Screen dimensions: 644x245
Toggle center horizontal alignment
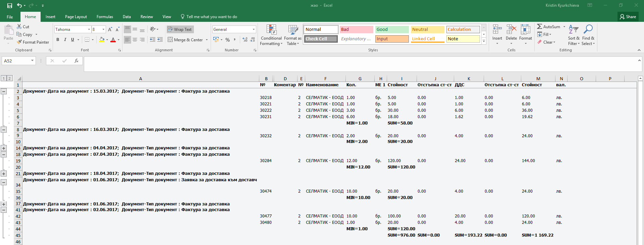coord(135,40)
